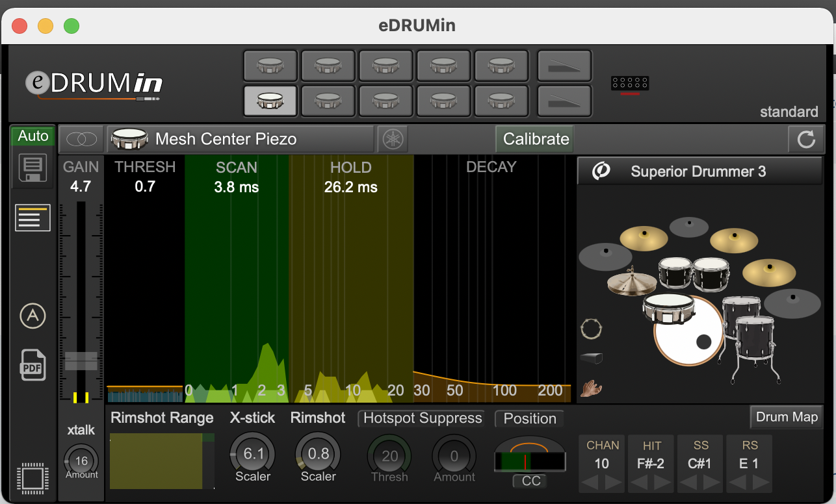Select second drum input in bottom row
Screen dimensions: 836x504
328,101
